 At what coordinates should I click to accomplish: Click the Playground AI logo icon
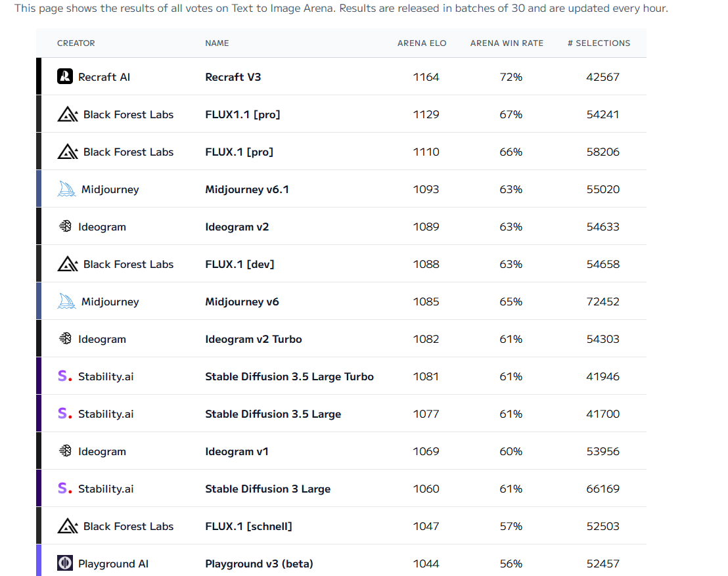(65, 564)
